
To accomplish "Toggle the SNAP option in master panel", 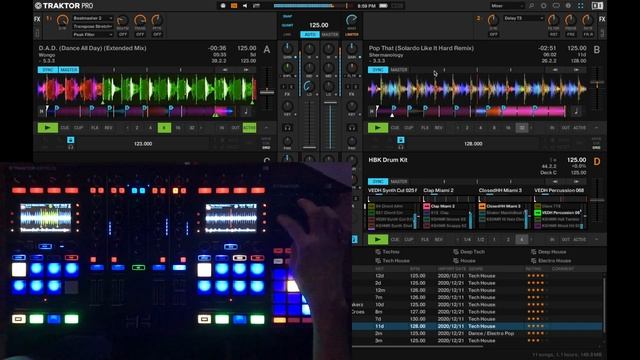I will click(287, 17).
